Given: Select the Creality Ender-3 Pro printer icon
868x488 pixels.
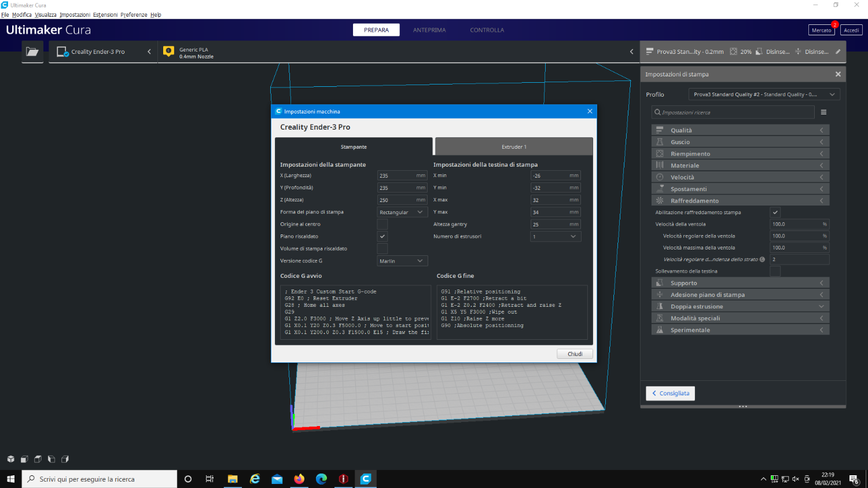Looking at the screenshot, I should 62,52.
